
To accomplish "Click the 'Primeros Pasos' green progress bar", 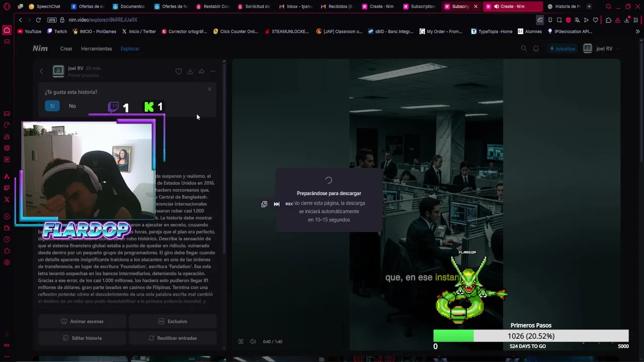I will (x=531, y=336).
